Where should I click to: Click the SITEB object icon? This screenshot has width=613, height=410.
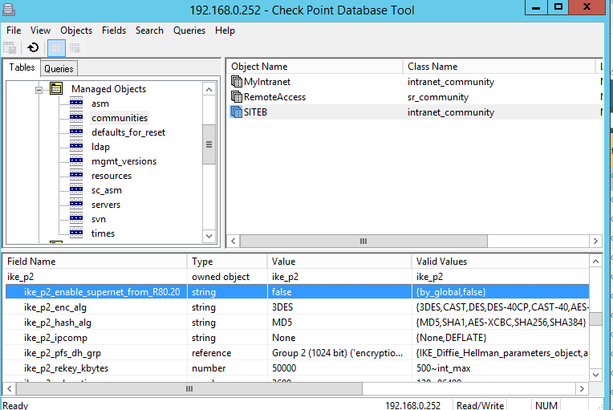click(x=236, y=113)
